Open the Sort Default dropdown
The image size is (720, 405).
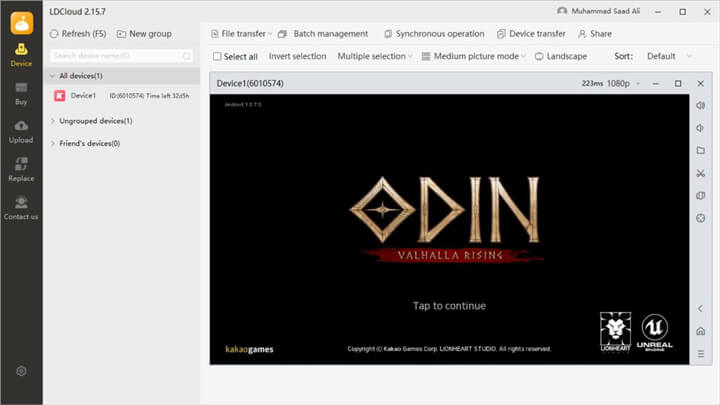coord(669,56)
